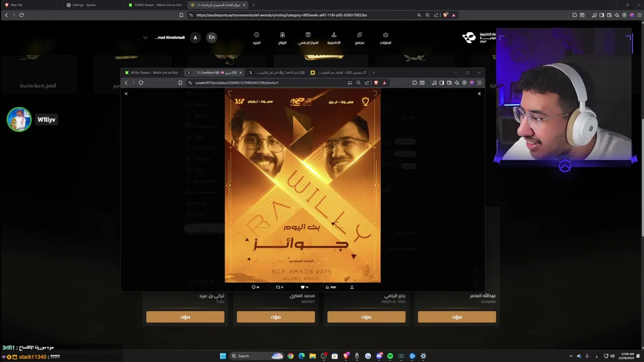Click saudiesports.sa address bar

[x=302, y=15]
